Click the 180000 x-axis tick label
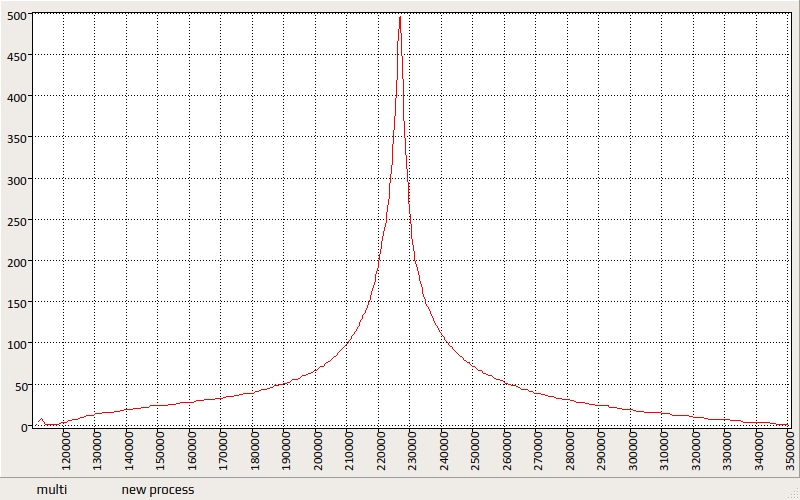This screenshot has height=500, width=800. pyautogui.click(x=255, y=451)
